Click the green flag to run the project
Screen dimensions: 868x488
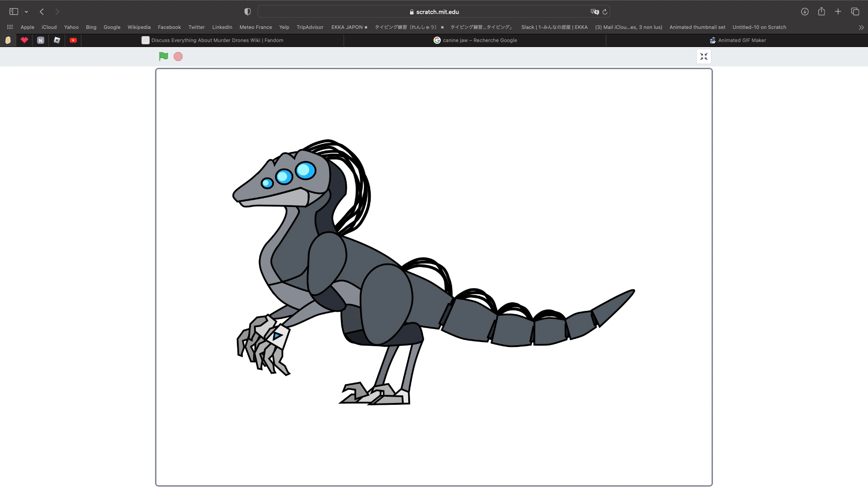click(163, 56)
